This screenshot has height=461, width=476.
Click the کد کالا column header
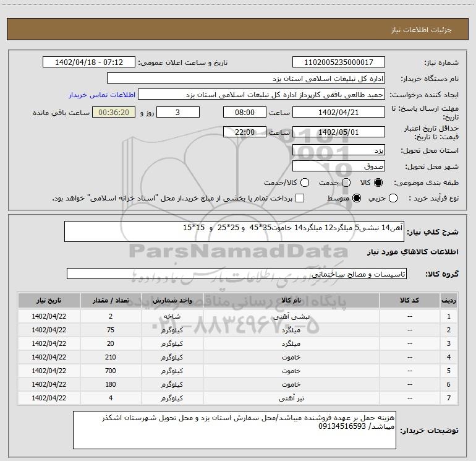pyautogui.click(x=409, y=301)
